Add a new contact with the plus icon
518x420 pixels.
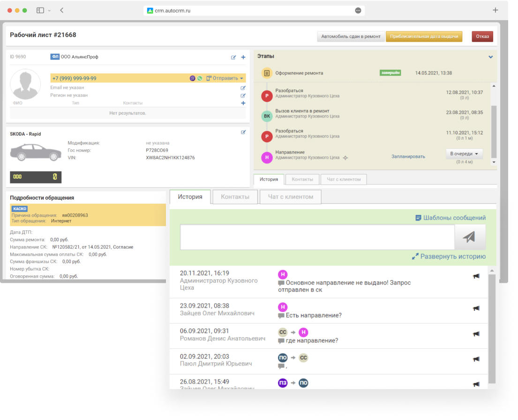click(x=243, y=103)
